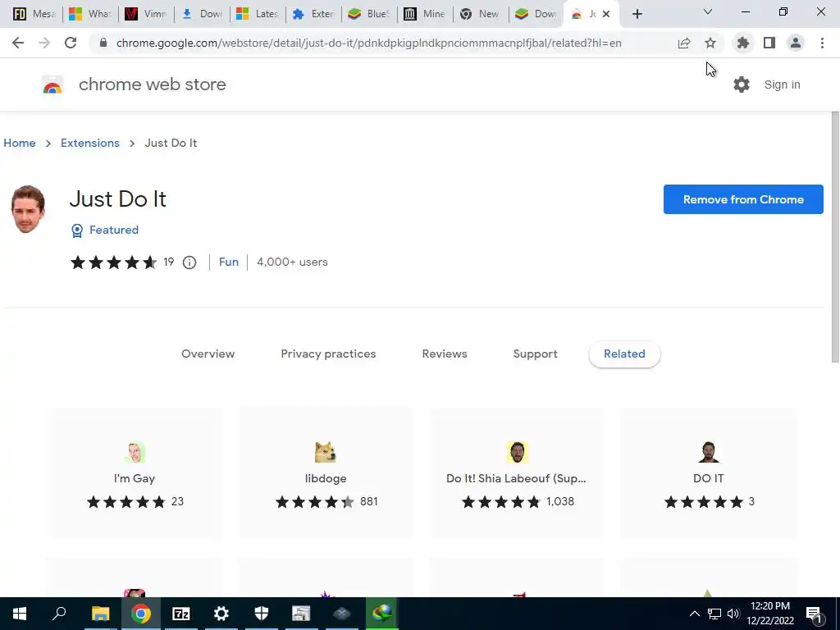Click the Just Do It extension face icon

coord(28,209)
